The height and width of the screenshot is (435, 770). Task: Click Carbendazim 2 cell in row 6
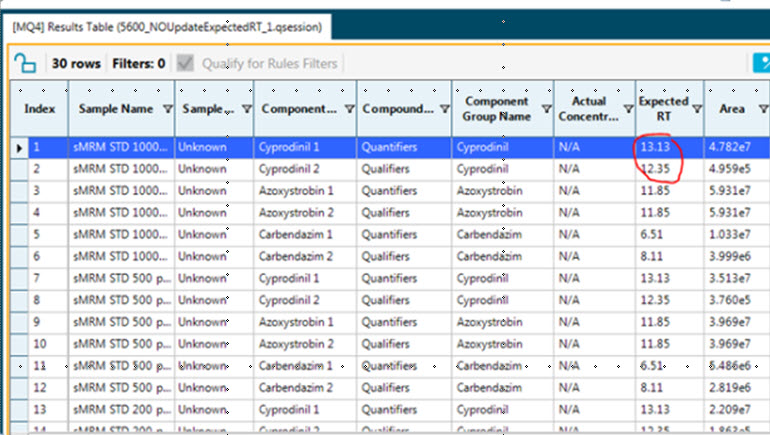point(305,256)
